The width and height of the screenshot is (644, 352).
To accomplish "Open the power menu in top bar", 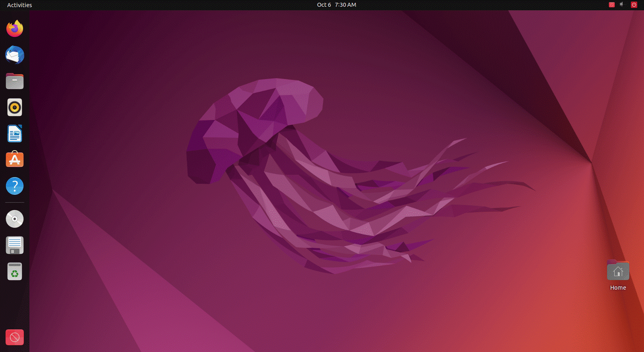I will click(634, 5).
